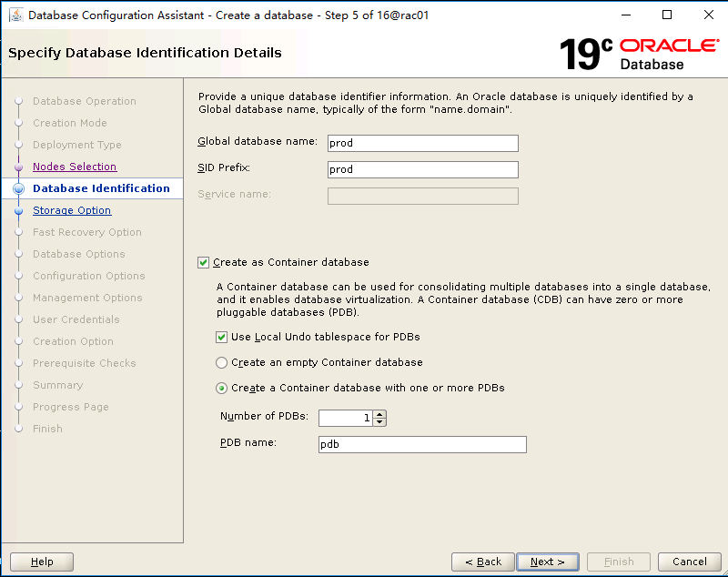Increase Number of PDBs with up arrow
The height and width of the screenshot is (577, 728).
click(379, 414)
